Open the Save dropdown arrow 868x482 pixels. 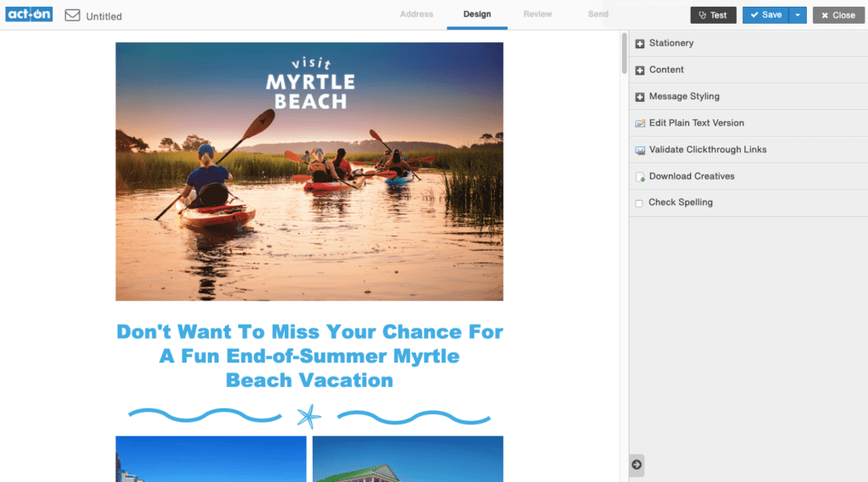798,15
